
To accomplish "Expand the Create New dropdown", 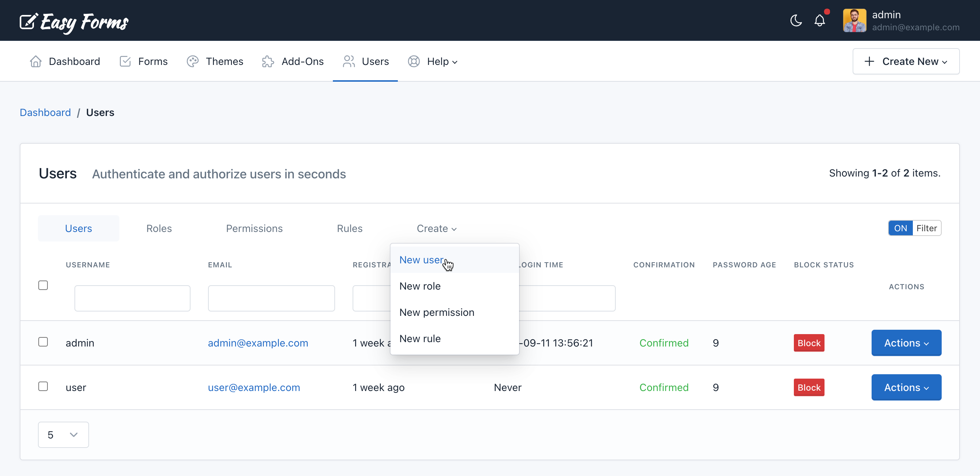I will pyautogui.click(x=906, y=61).
